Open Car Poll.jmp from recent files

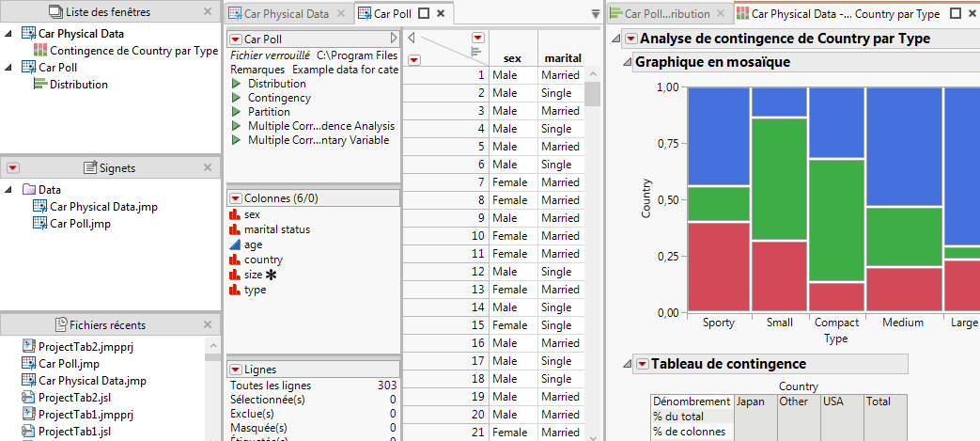click(69, 364)
